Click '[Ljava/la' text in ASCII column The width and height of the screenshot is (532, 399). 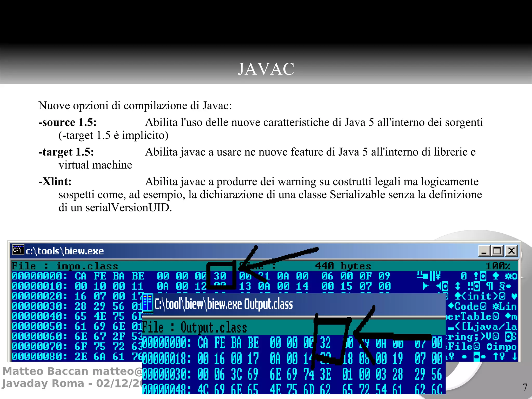coord(489,327)
